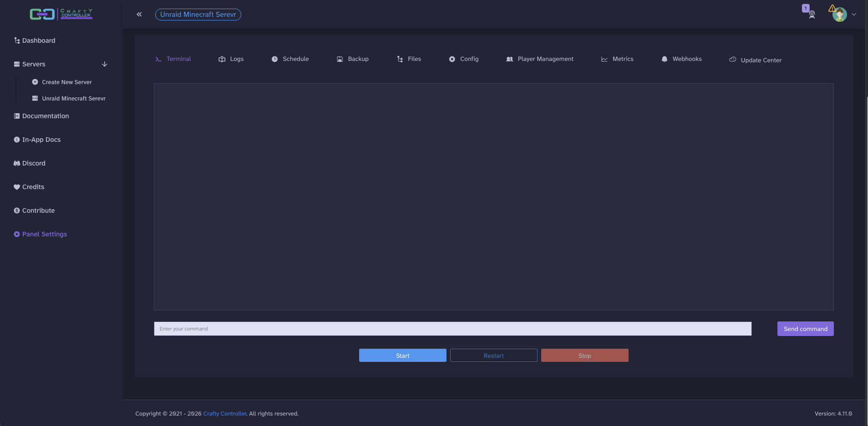
Task: Click the Unraid Minecraft Serevr title badge
Action: [x=198, y=15]
